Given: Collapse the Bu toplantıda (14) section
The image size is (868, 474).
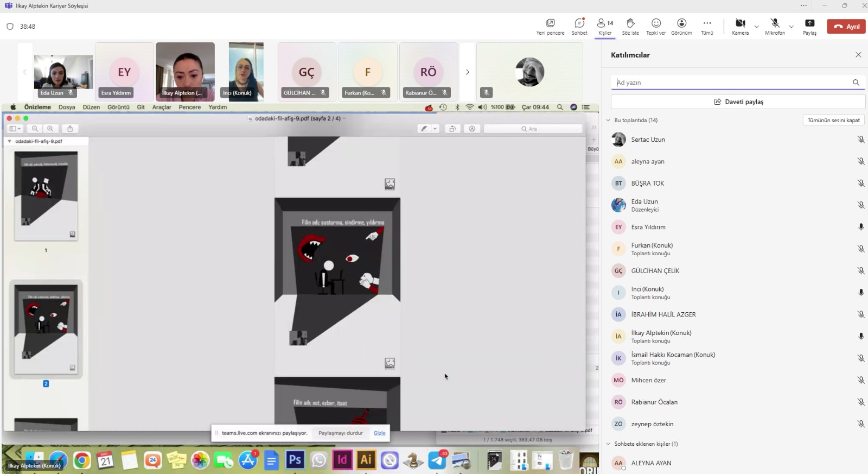Looking at the screenshot, I should [x=608, y=120].
